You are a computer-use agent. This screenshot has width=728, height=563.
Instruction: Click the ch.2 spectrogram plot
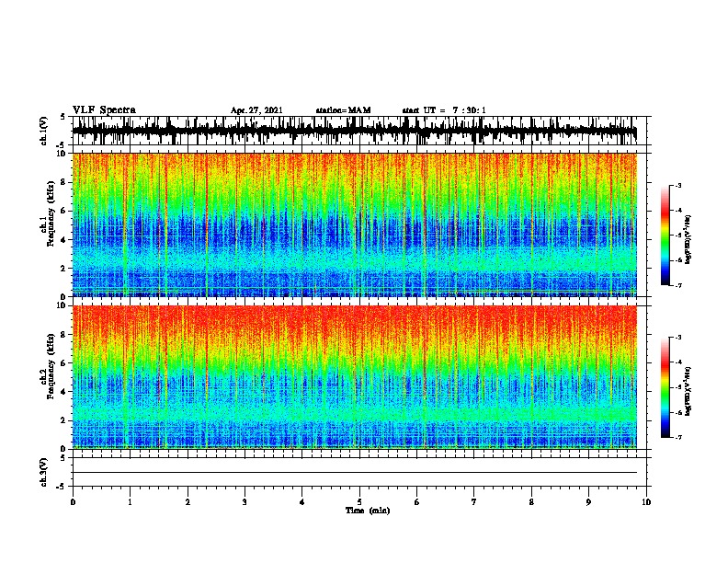click(x=354, y=377)
